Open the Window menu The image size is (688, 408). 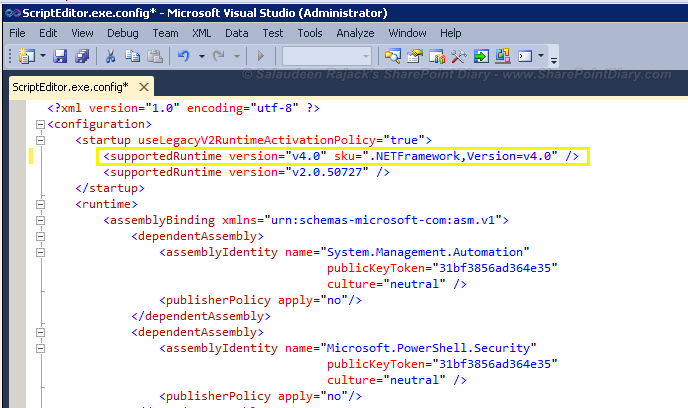[x=407, y=33]
